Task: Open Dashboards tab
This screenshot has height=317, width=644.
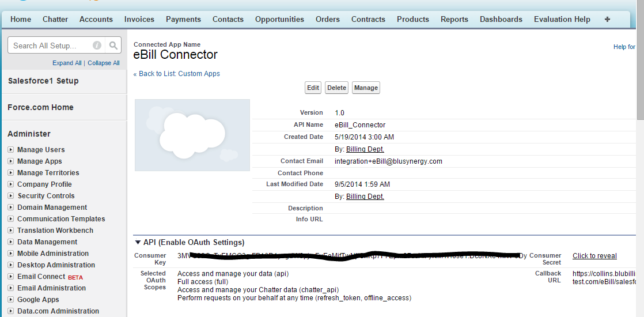Action: tap(501, 20)
